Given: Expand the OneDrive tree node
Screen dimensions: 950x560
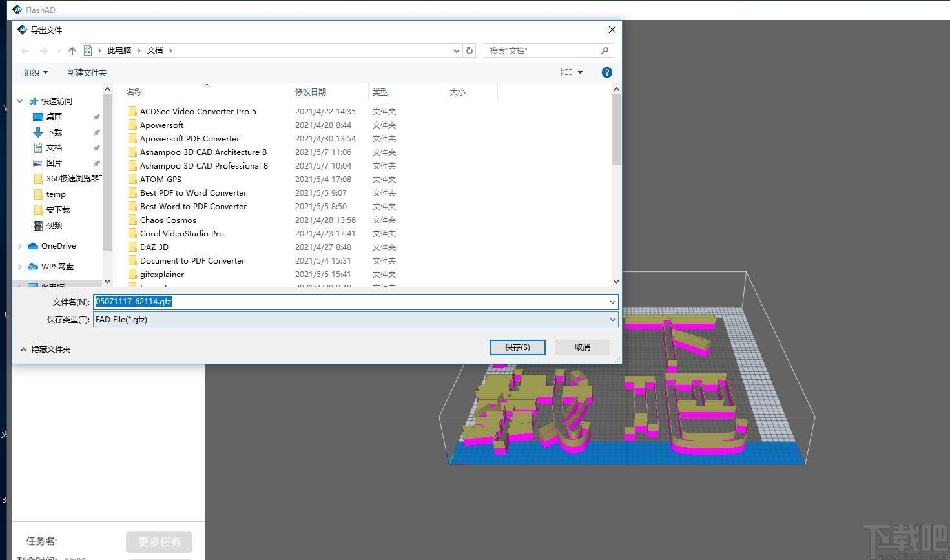Looking at the screenshot, I should [20, 246].
